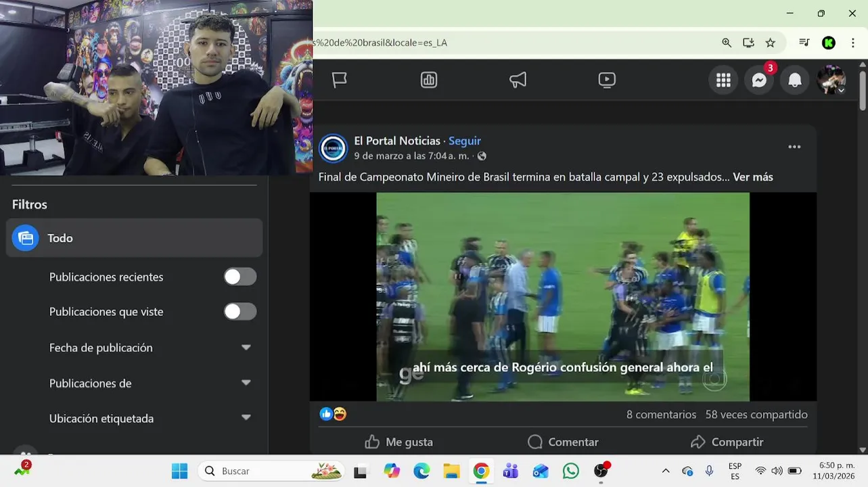Click the El Portal Noticias avatar
The width and height of the screenshot is (868, 487).
click(x=333, y=148)
